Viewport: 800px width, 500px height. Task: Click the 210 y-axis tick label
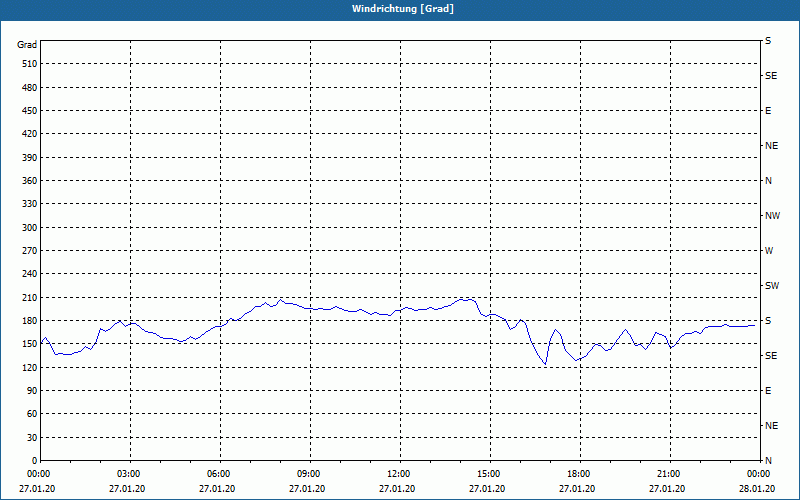coord(30,297)
